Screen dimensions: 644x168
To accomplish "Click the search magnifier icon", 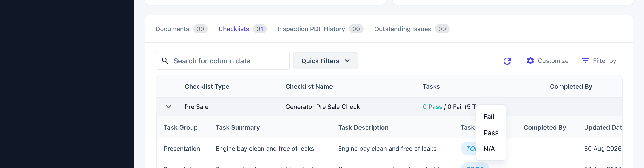I will (165, 60).
